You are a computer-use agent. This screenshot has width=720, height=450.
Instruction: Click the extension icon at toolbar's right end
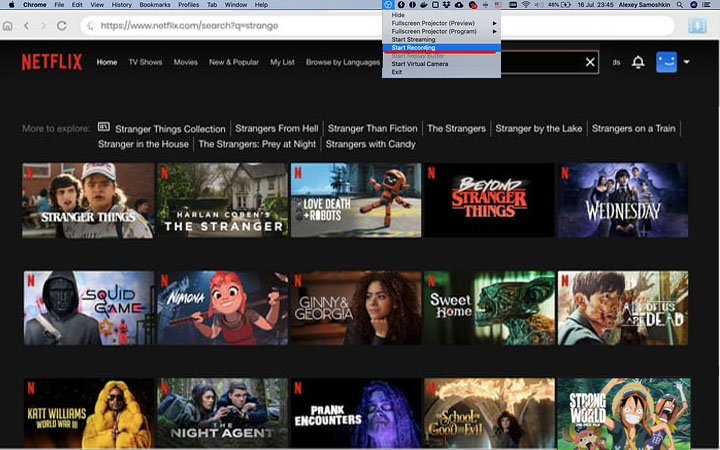tap(697, 26)
